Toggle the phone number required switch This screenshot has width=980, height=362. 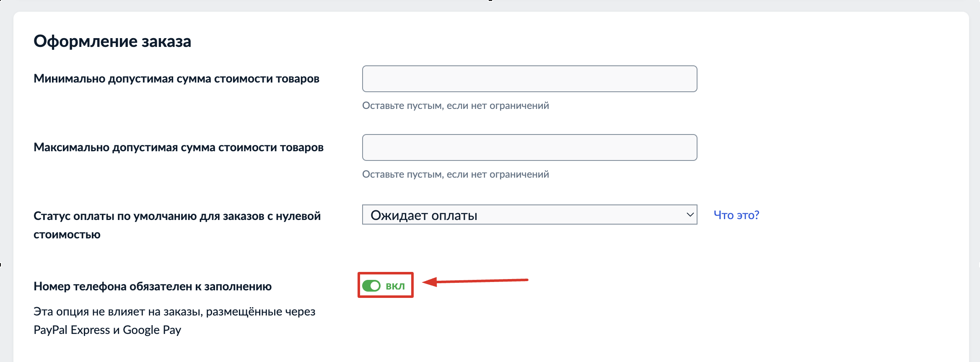coord(371,286)
